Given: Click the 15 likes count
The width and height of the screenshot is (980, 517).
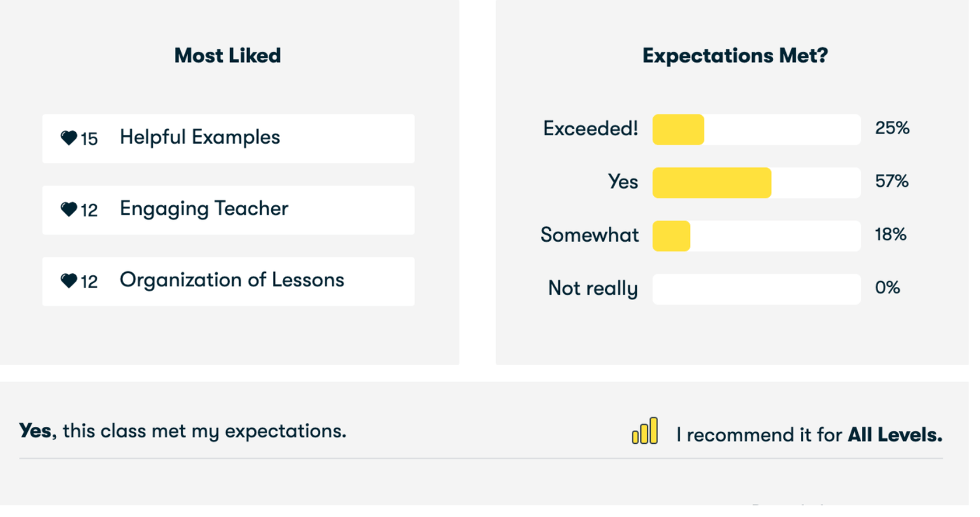Looking at the screenshot, I should (x=89, y=139).
